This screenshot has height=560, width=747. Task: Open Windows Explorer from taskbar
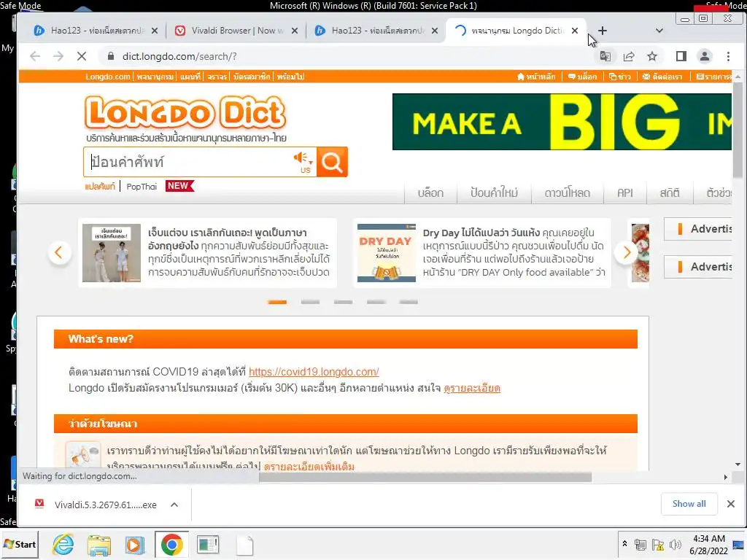[98, 545]
